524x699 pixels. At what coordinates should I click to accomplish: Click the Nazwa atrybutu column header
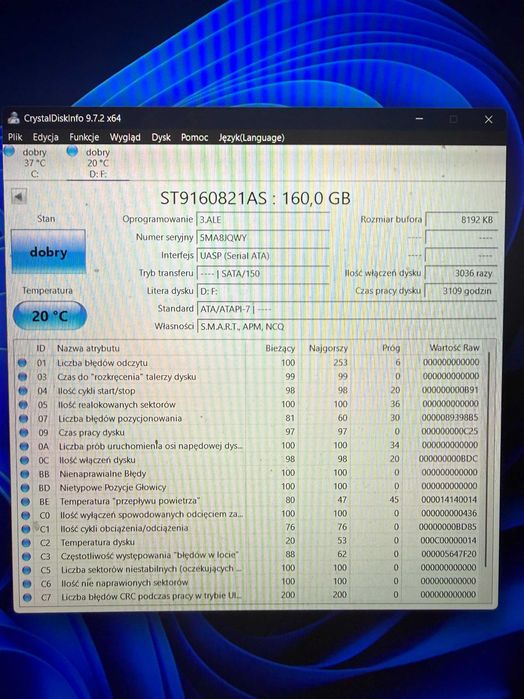[88, 348]
